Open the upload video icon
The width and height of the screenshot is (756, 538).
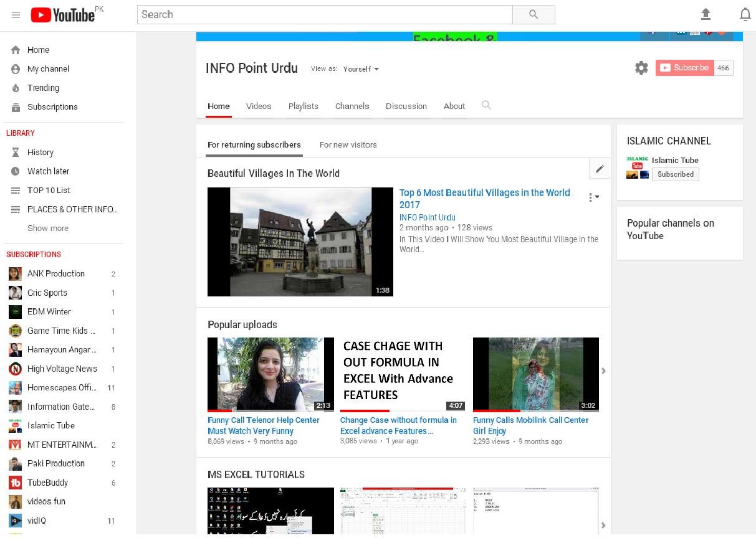[x=706, y=14]
